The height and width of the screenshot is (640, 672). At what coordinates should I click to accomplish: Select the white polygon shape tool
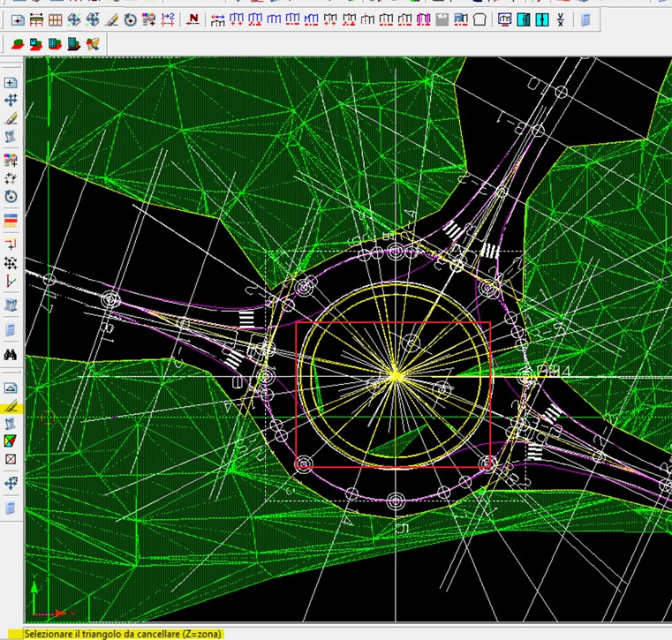(x=479, y=19)
